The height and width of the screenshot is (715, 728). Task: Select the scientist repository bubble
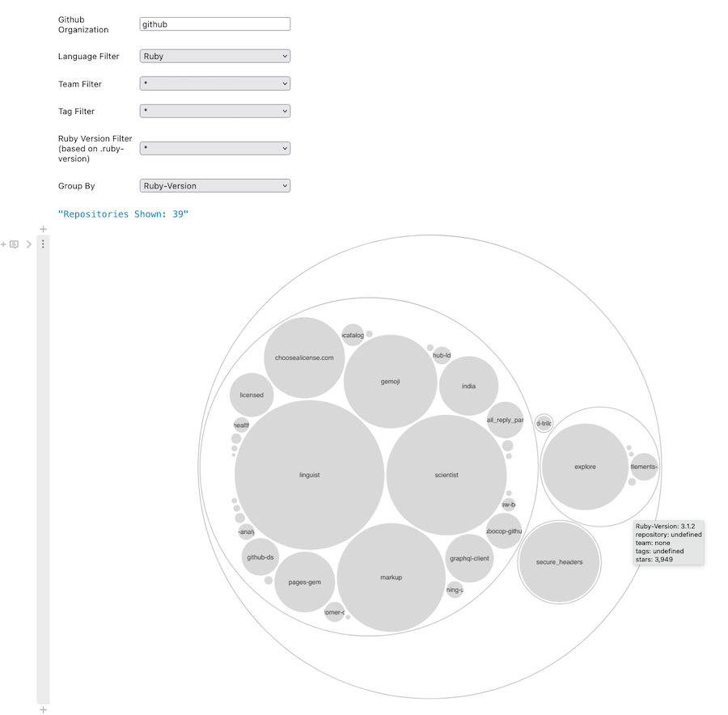click(446, 475)
